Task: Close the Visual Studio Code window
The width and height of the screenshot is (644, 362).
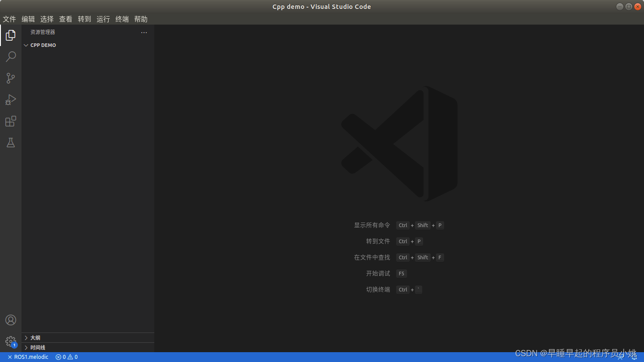Action: 638,6
